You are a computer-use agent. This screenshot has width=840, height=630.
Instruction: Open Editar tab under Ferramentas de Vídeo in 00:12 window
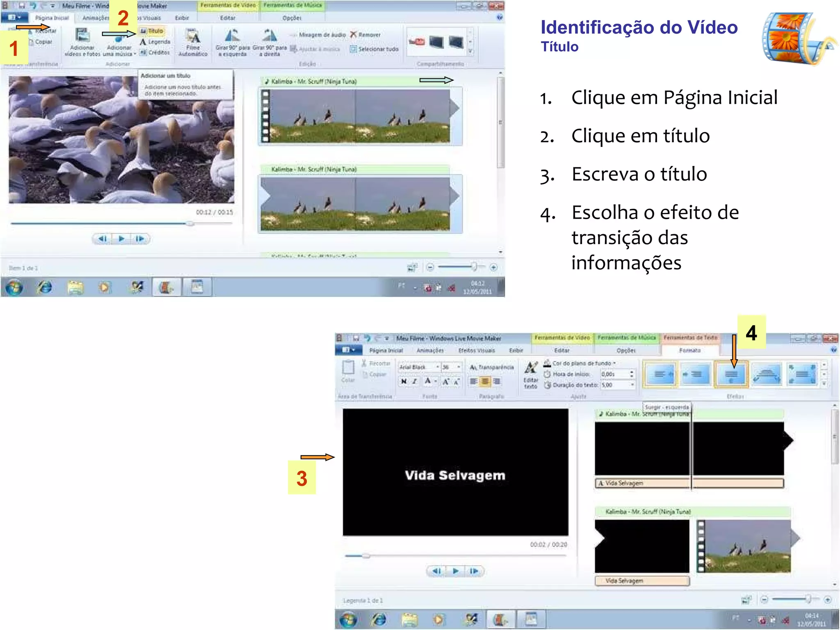tap(228, 18)
